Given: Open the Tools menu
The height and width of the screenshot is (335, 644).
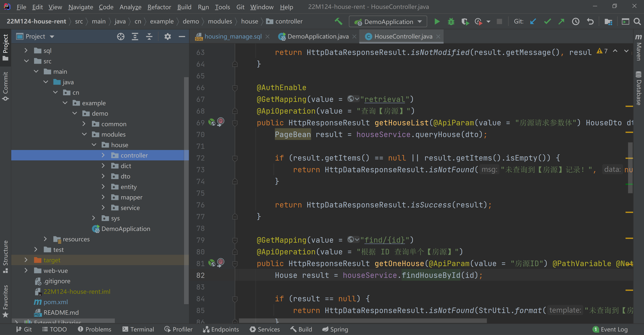Looking at the screenshot, I should [222, 7].
